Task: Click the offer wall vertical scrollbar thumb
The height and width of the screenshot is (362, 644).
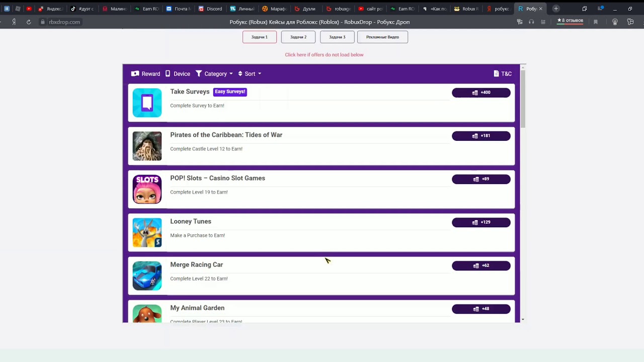Action: [x=523, y=99]
